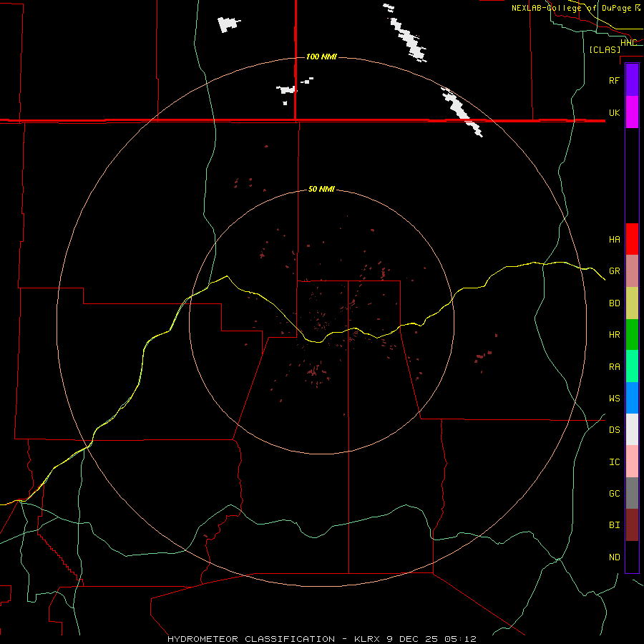Screen dimensions: 644x644
Task: Pick the blue WS legend swatch
Action: point(632,398)
